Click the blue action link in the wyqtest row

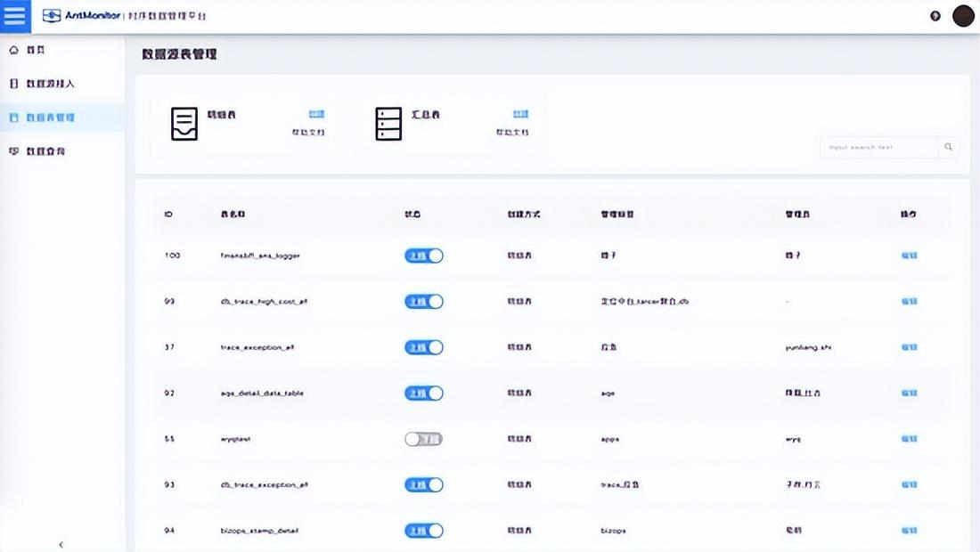pos(910,439)
